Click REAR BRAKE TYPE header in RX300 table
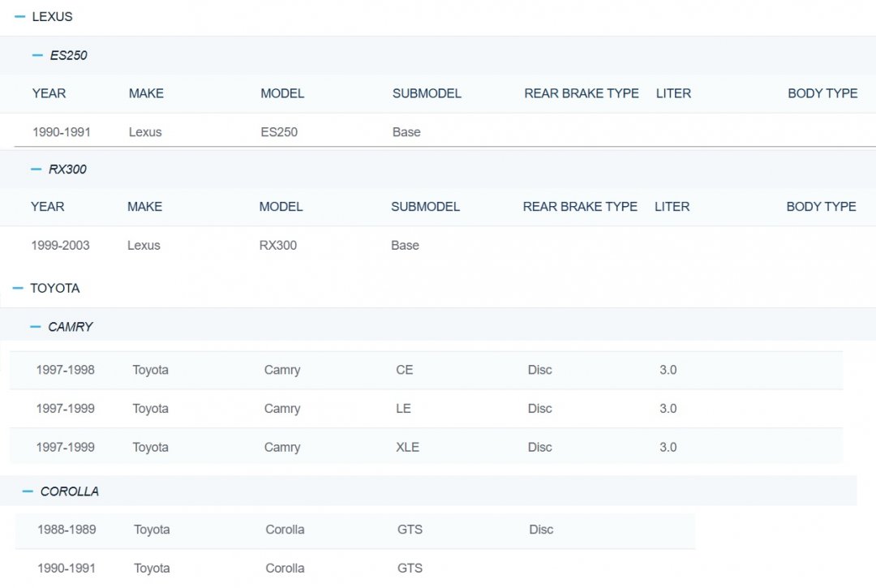 580,207
